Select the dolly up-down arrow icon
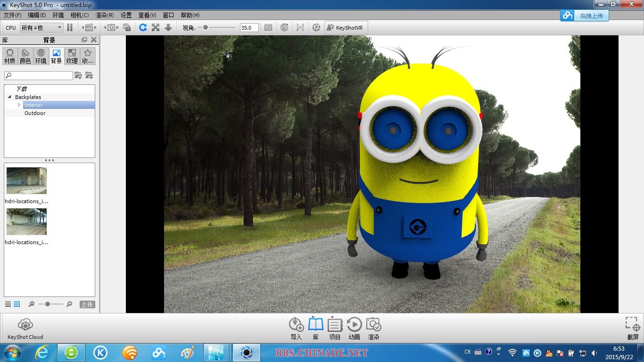Screen dimensions: 644x362 tap(168, 27)
